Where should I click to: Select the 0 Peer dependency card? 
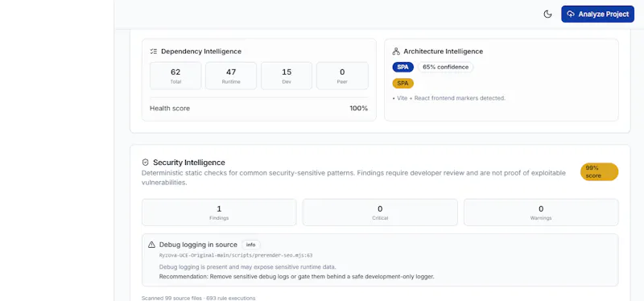click(342, 76)
